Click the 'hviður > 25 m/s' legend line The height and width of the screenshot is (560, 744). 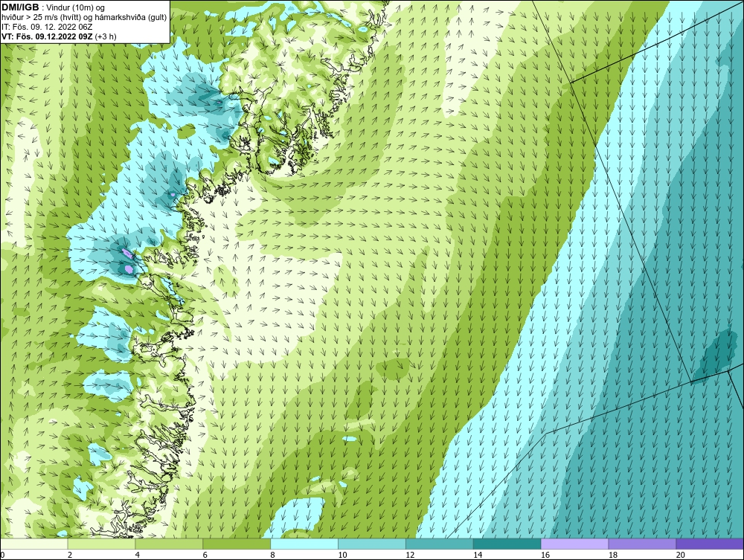pyautogui.click(x=84, y=18)
